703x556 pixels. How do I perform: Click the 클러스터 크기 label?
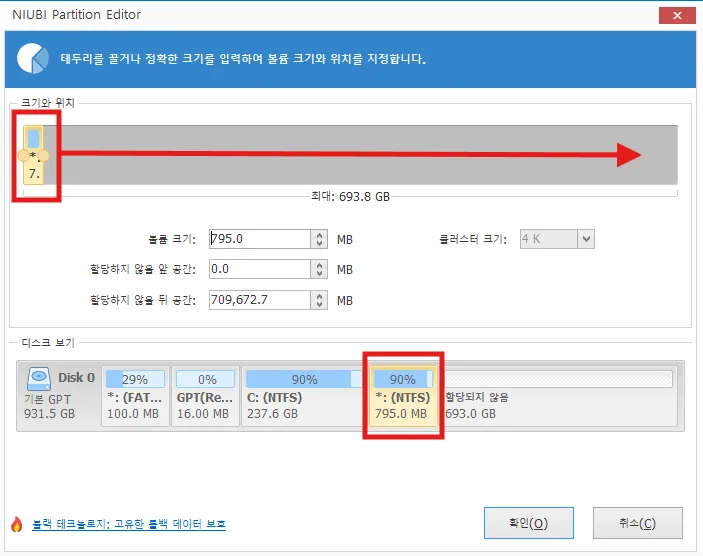[473, 239]
